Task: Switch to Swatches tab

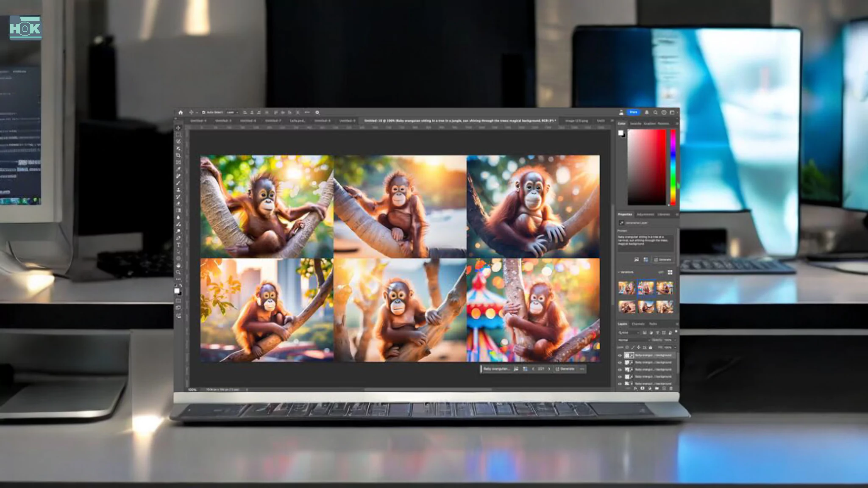Action: 636,124
